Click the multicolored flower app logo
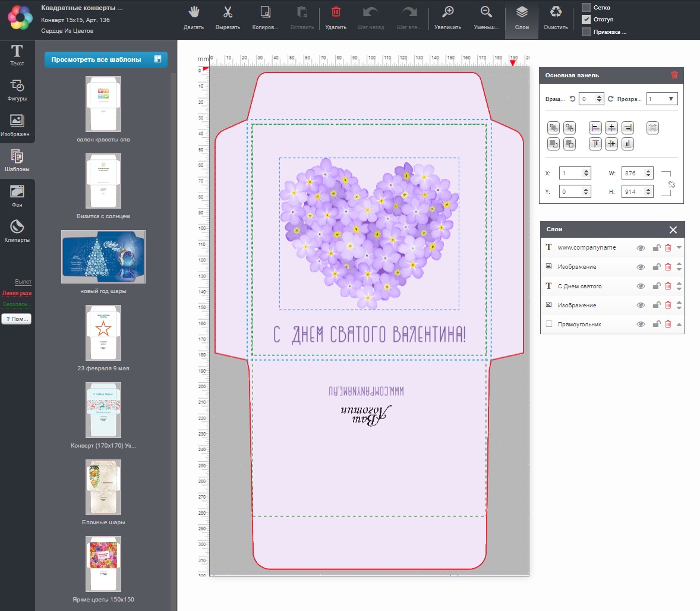This screenshot has height=611, width=700. point(20,18)
